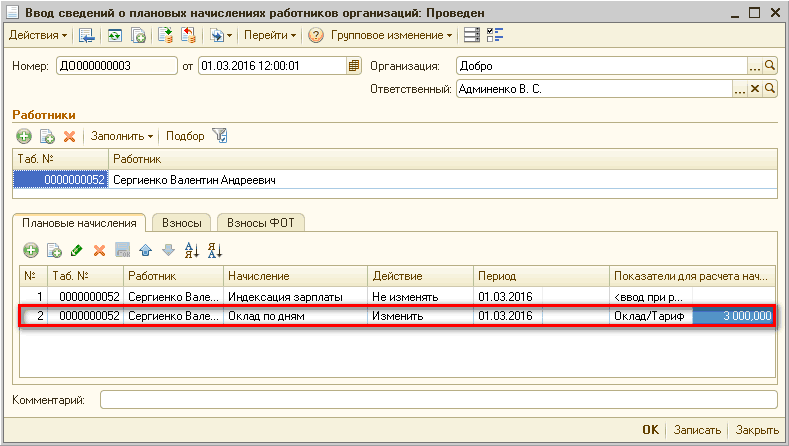Sort accruals descending with Я-А icon

(x=213, y=251)
